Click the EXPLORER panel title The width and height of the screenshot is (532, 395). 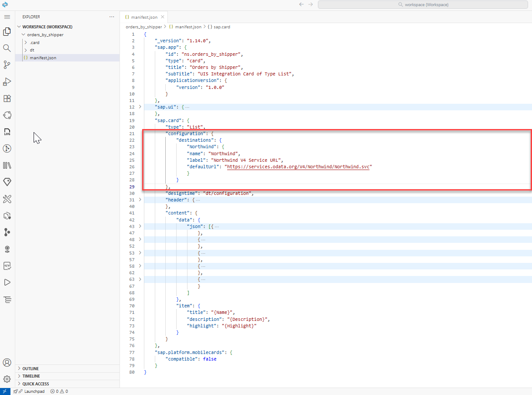coord(31,17)
